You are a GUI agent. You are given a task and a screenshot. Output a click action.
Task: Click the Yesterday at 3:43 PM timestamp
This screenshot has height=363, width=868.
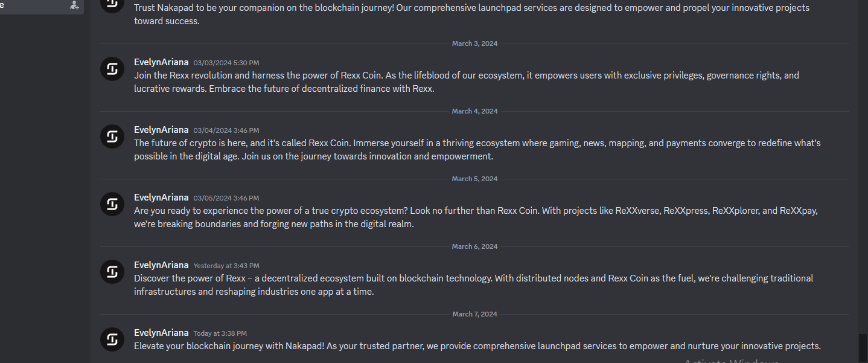pos(226,266)
